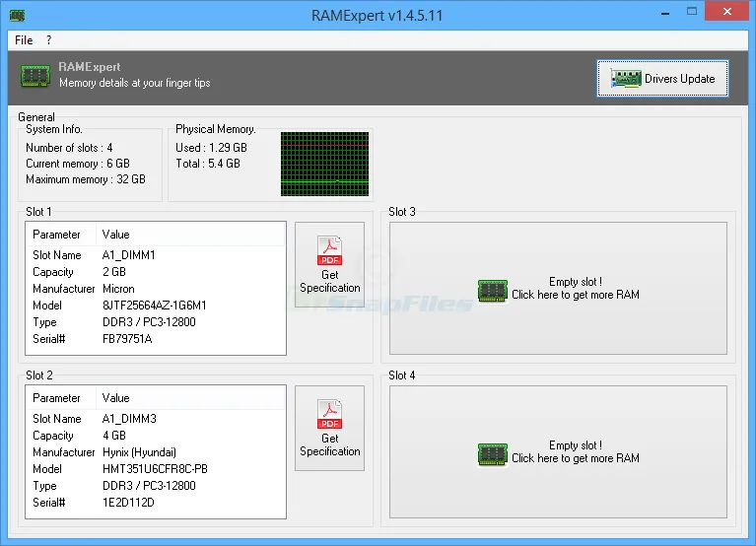The image size is (756, 546).
Task: Open the File menu
Action: point(24,40)
